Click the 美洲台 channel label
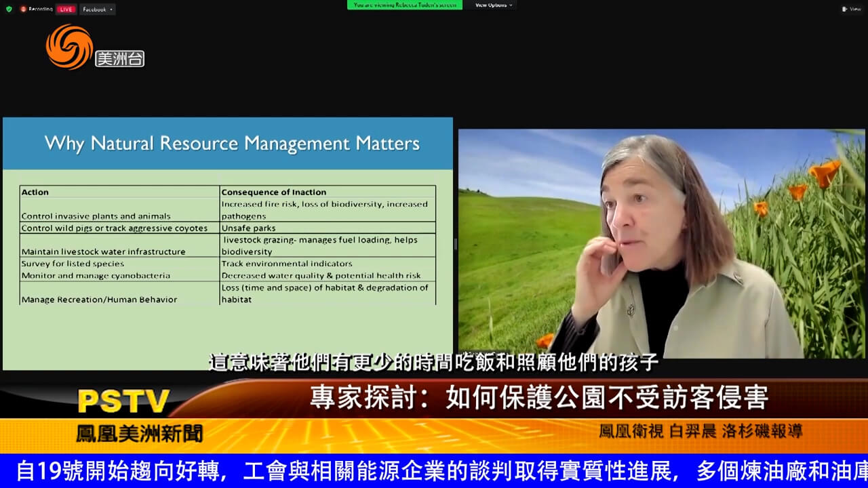The image size is (868, 488). [x=119, y=59]
